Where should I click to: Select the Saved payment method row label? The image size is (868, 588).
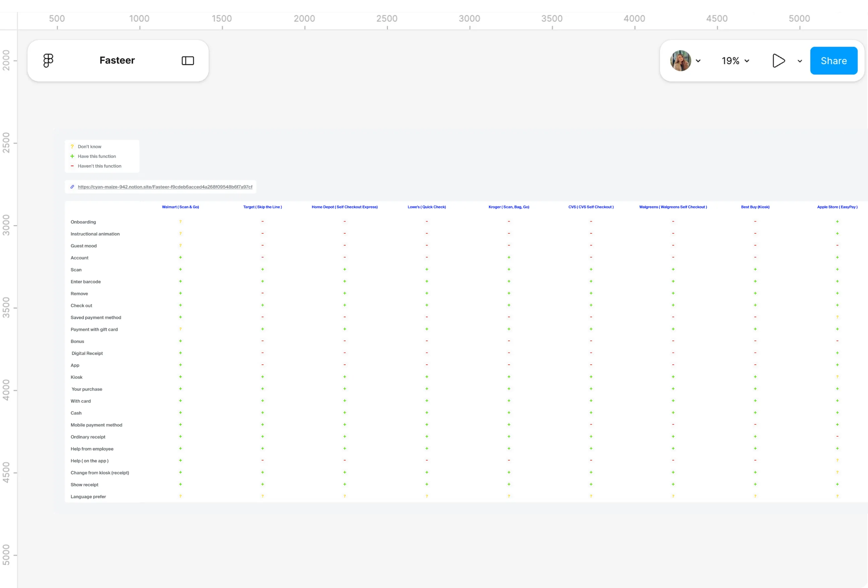(x=96, y=317)
